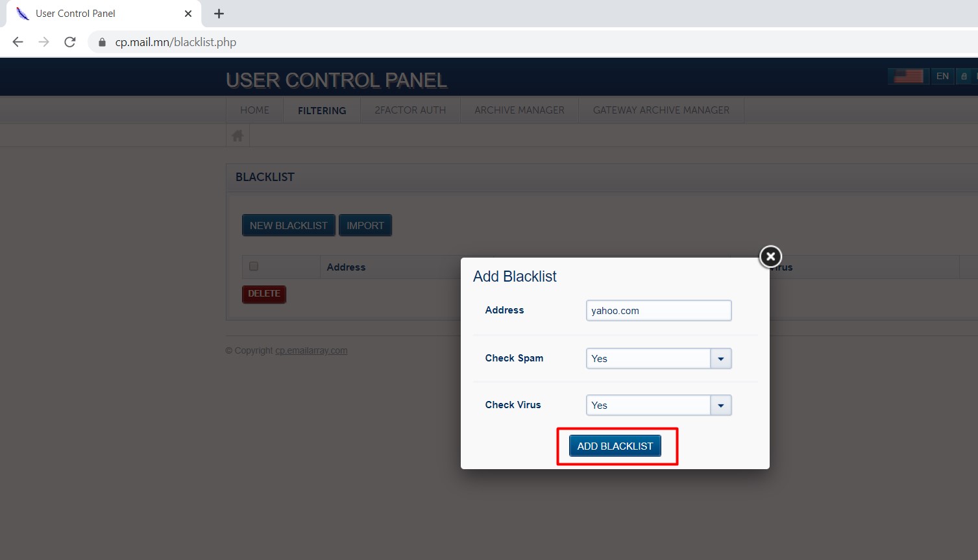Click the Address column header
This screenshot has width=978, height=560.
tap(346, 267)
